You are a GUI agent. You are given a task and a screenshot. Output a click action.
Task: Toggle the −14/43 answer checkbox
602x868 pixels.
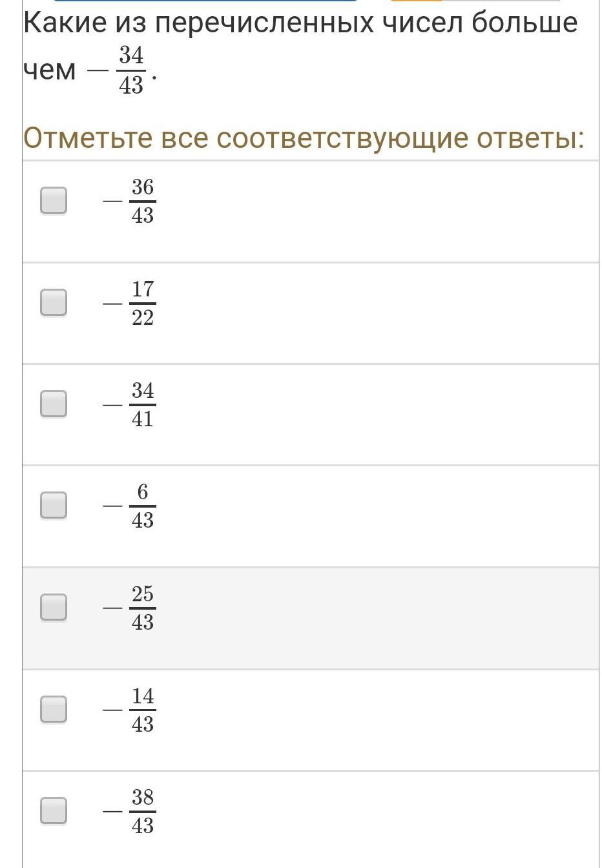[54, 709]
